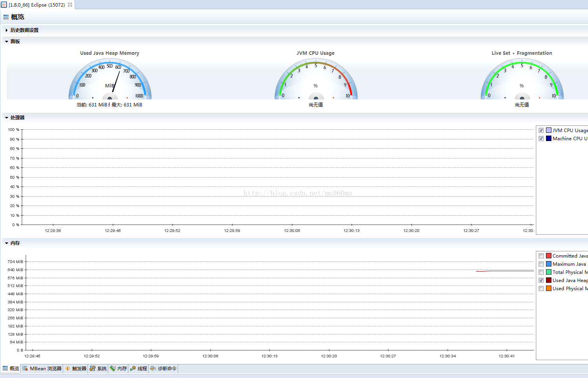
Task: Click the Total Physical Memory green swatch
Action: [549, 272]
